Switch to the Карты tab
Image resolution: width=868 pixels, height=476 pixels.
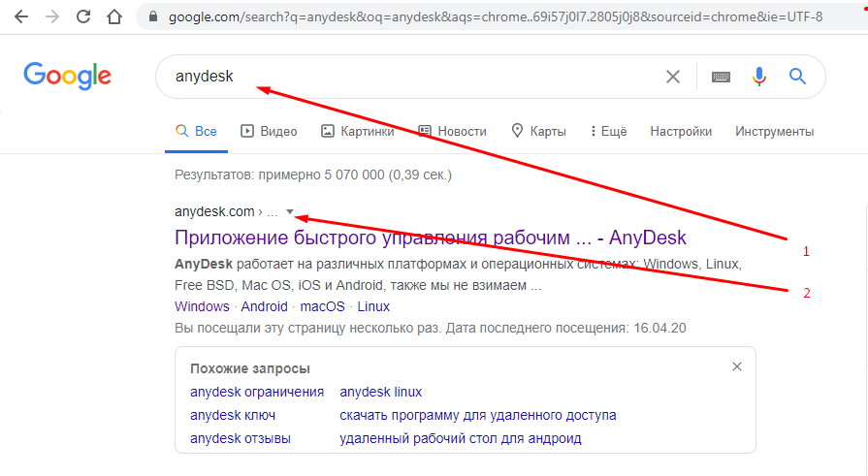538,131
